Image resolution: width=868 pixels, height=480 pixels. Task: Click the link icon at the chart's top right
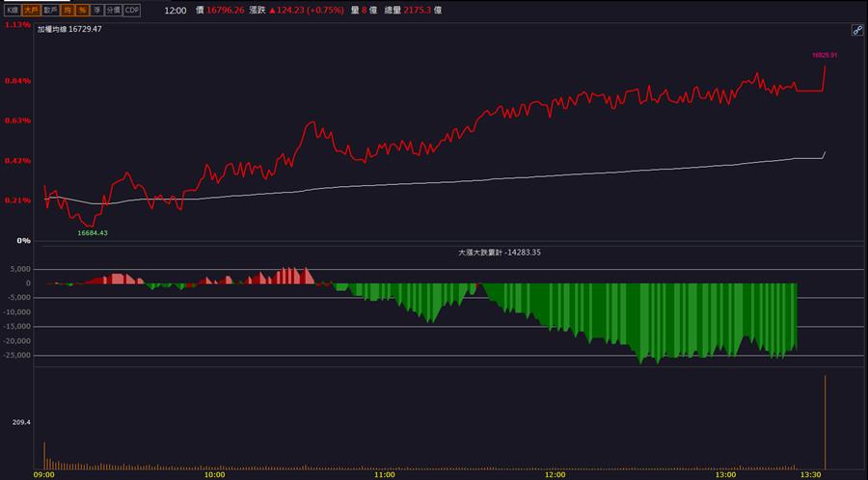(857, 31)
